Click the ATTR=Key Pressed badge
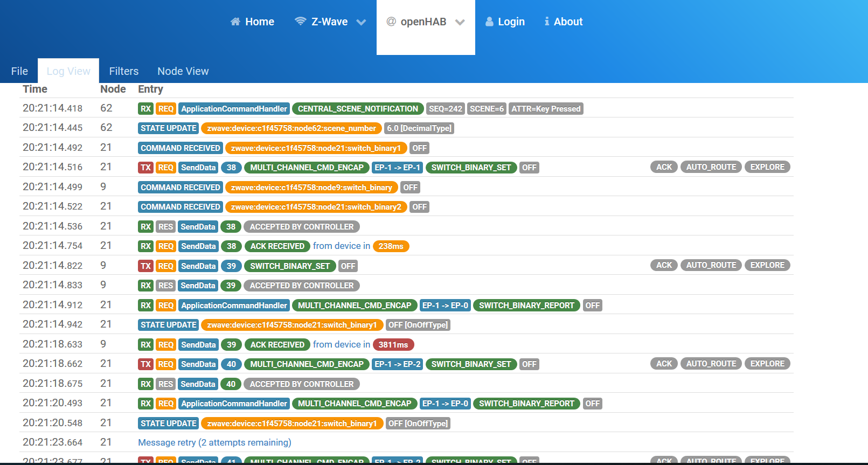Screen dimensions: 868x465 coord(546,109)
